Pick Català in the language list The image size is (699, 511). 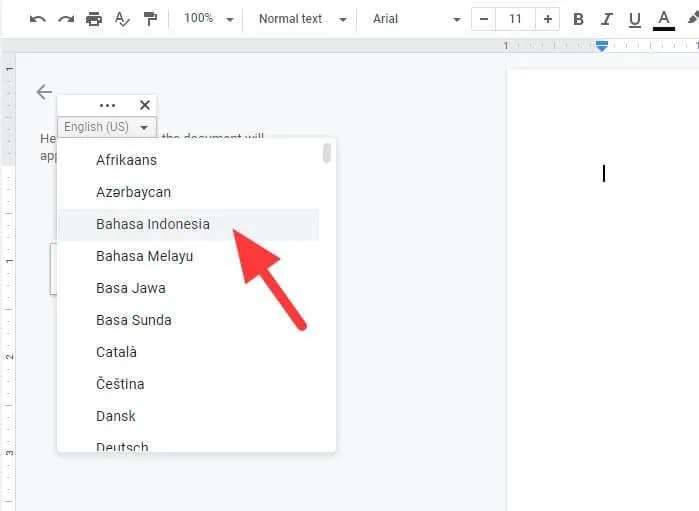point(188,352)
